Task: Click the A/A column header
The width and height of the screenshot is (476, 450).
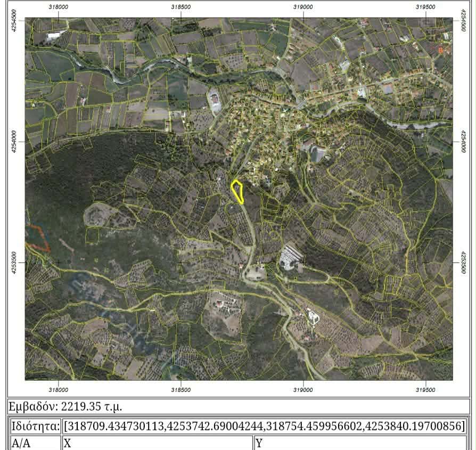Action: [x=35, y=444]
